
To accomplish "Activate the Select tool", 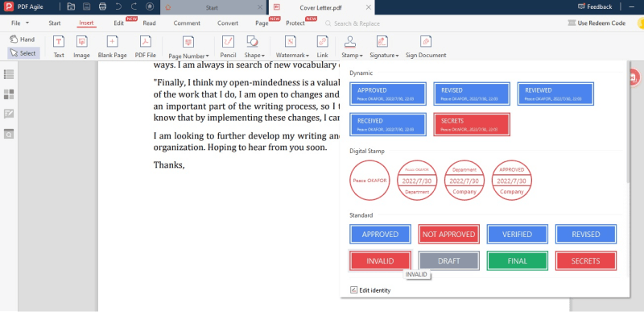I will coord(23,53).
